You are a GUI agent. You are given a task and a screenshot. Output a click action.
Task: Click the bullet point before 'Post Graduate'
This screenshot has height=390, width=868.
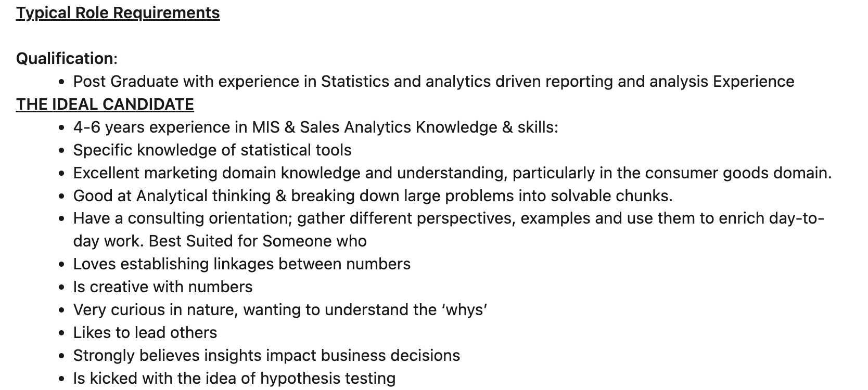(x=62, y=82)
